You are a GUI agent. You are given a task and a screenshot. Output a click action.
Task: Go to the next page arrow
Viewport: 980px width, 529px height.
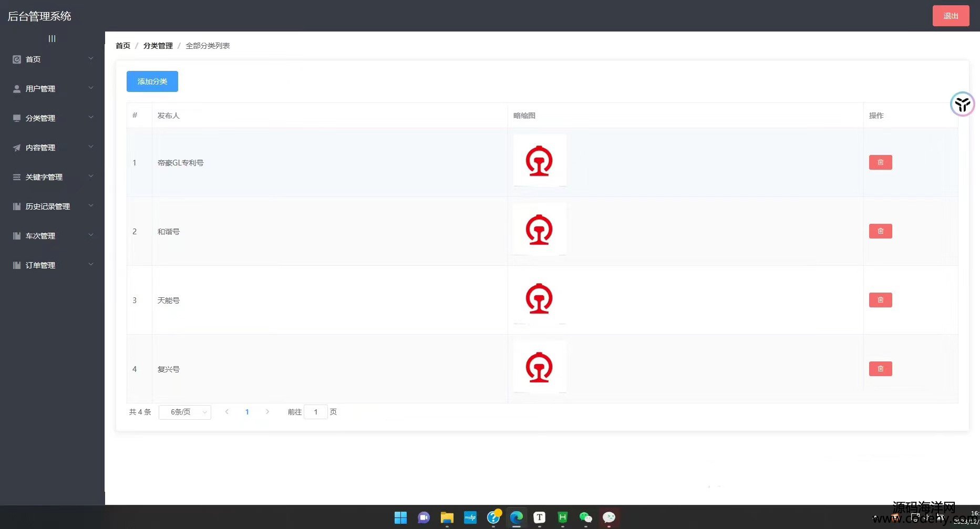tap(267, 412)
